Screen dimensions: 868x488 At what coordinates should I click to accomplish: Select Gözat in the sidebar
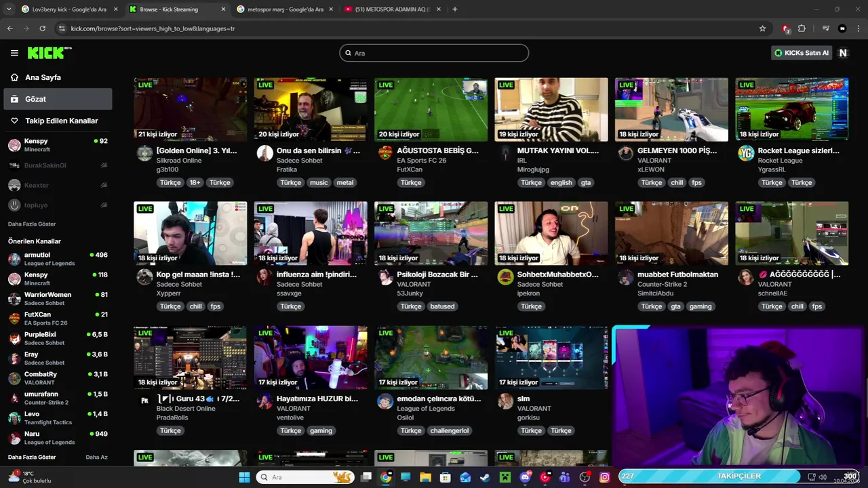pos(56,99)
